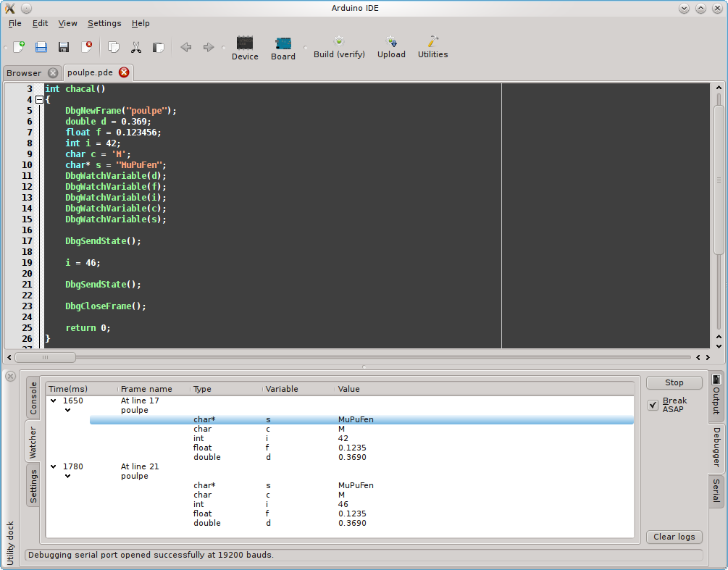Open the File menu
This screenshot has width=728, height=570.
pyautogui.click(x=15, y=23)
